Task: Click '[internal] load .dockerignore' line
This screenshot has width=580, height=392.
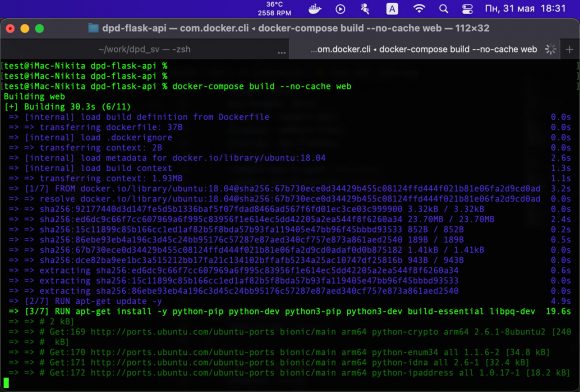Action: tap(91, 138)
